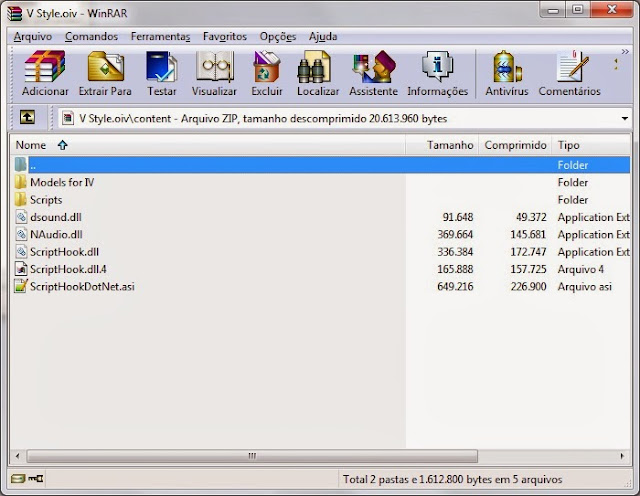This screenshot has width=640, height=496.
Task: Click the Excluir recycle bin icon
Action: tap(267, 67)
